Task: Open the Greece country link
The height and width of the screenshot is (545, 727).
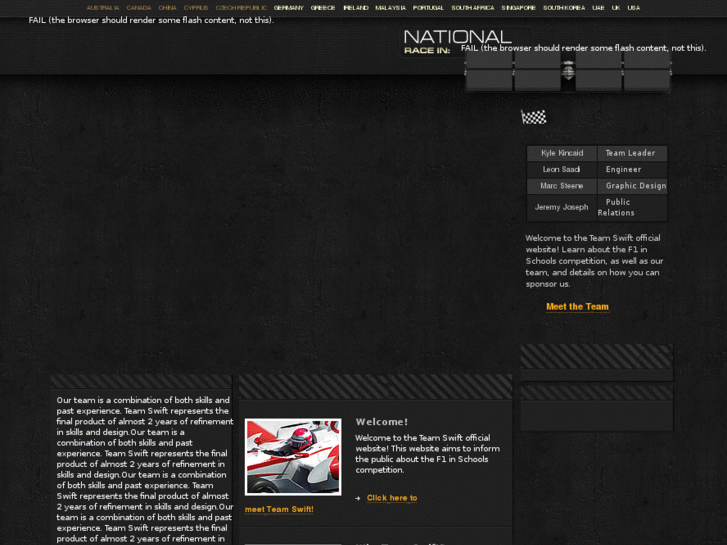Action: 323,8
